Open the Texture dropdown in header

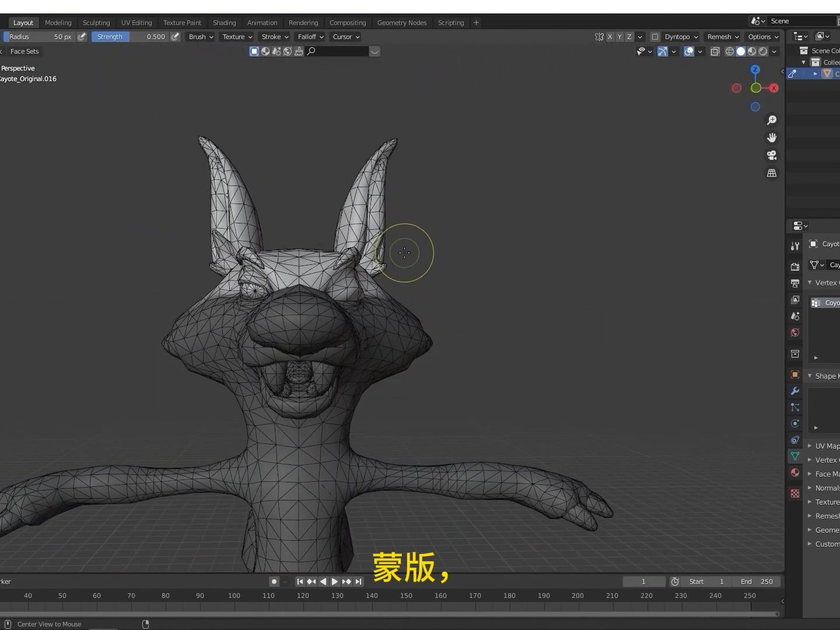pyautogui.click(x=237, y=37)
